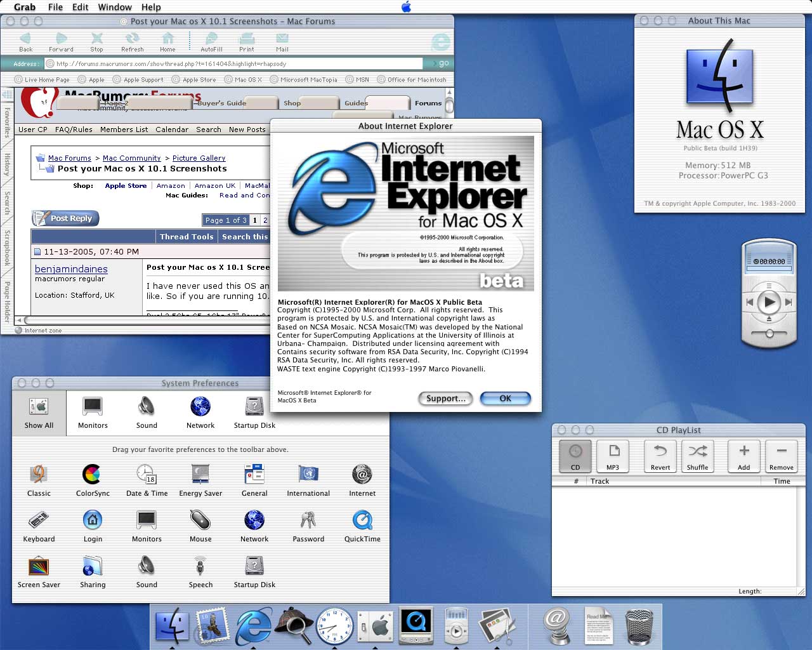The height and width of the screenshot is (650, 812).
Task: Open the Trash in the Dock
Action: point(639,627)
